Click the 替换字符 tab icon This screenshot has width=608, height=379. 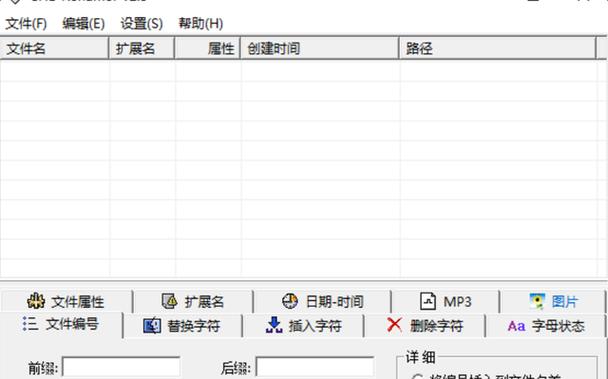click(152, 325)
